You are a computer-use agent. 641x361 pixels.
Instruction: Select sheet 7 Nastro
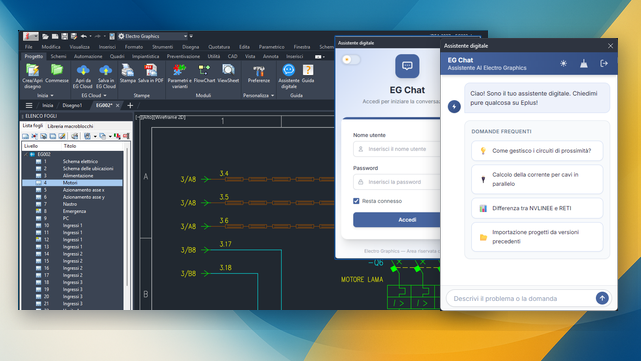click(x=72, y=204)
